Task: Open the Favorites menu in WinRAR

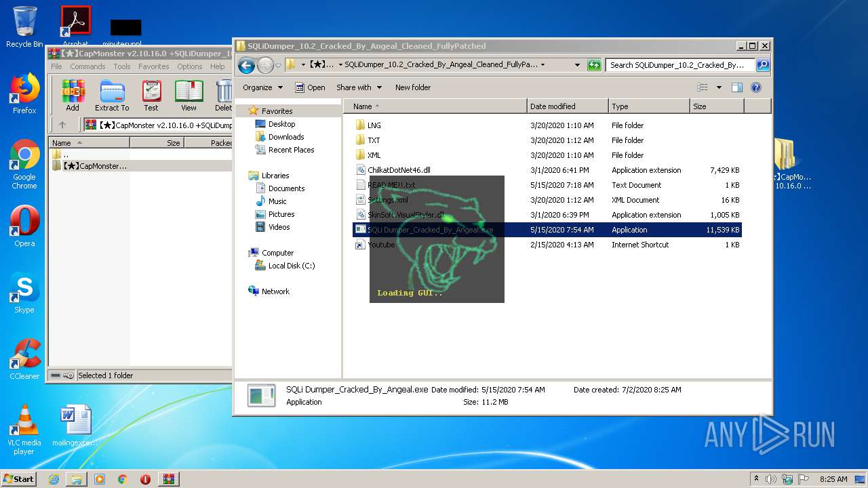Action: click(x=154, y=66)
